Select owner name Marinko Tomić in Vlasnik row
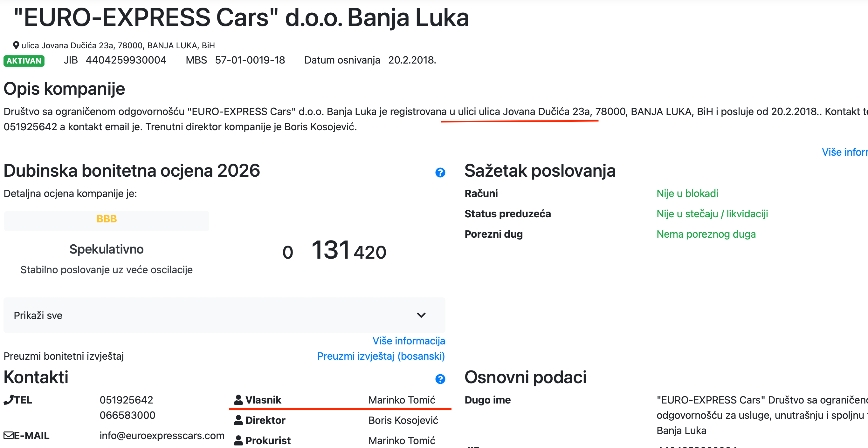868x448 pixels. click(x=402, y=399)
